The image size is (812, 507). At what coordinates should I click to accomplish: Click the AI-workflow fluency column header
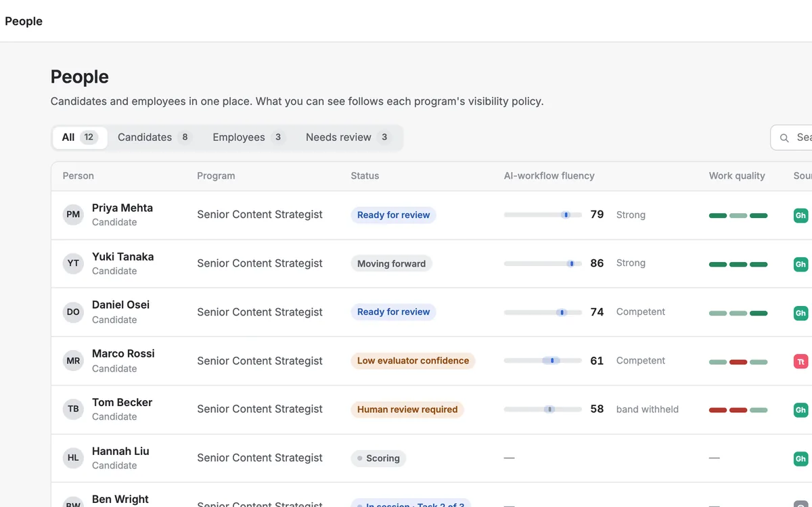(x=549, y=176)
